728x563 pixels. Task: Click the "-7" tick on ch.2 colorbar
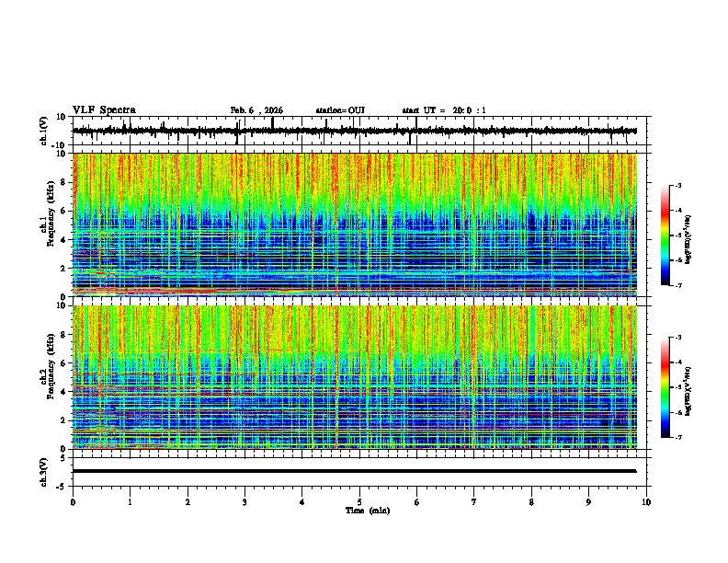pos(678,437)
